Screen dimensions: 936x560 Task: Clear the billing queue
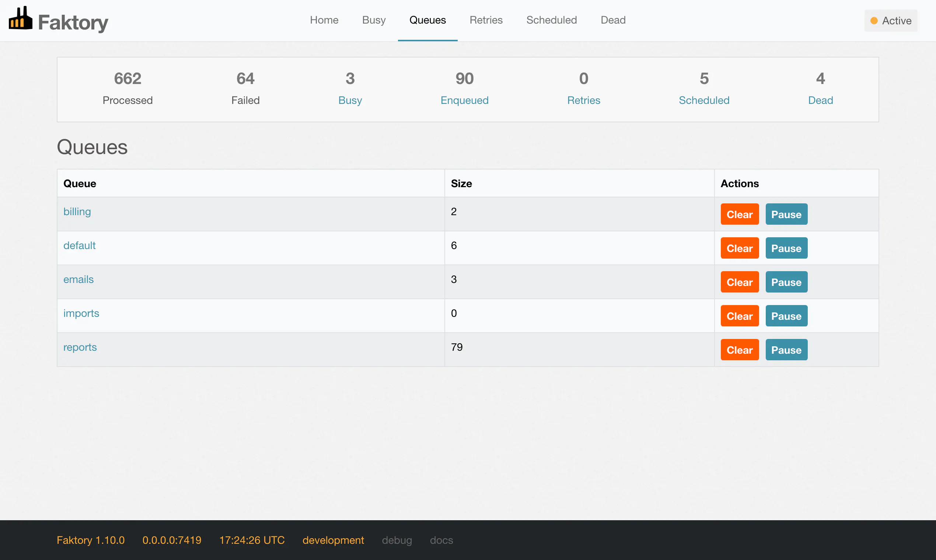[739, 214]
